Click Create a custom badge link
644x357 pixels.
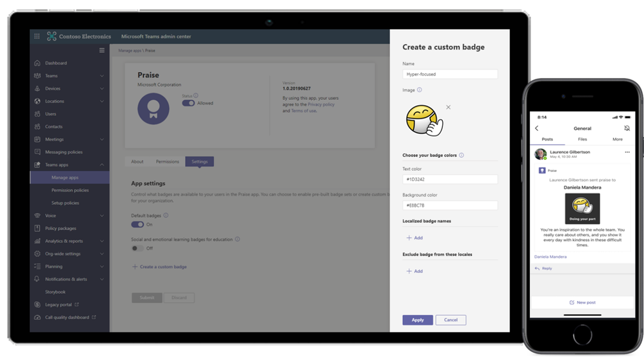(159, 267)
